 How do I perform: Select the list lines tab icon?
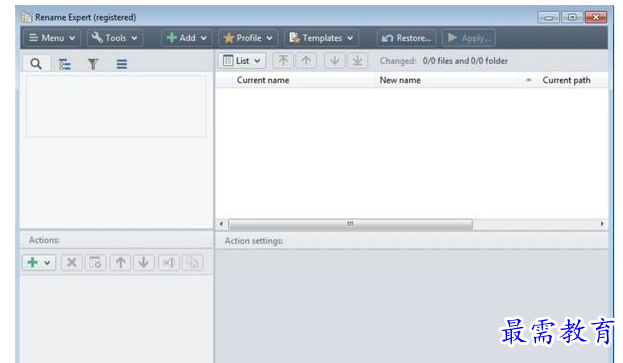[x=122, y=64]
